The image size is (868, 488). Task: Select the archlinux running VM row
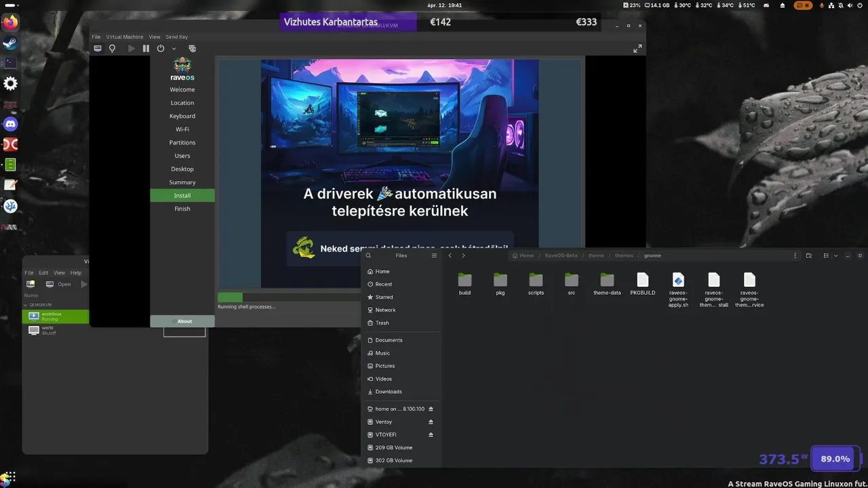(x=56, y=316)
